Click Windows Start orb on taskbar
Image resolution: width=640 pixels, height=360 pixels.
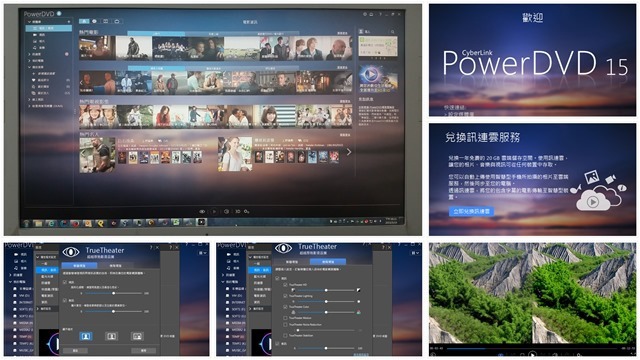tap(27, 223)
